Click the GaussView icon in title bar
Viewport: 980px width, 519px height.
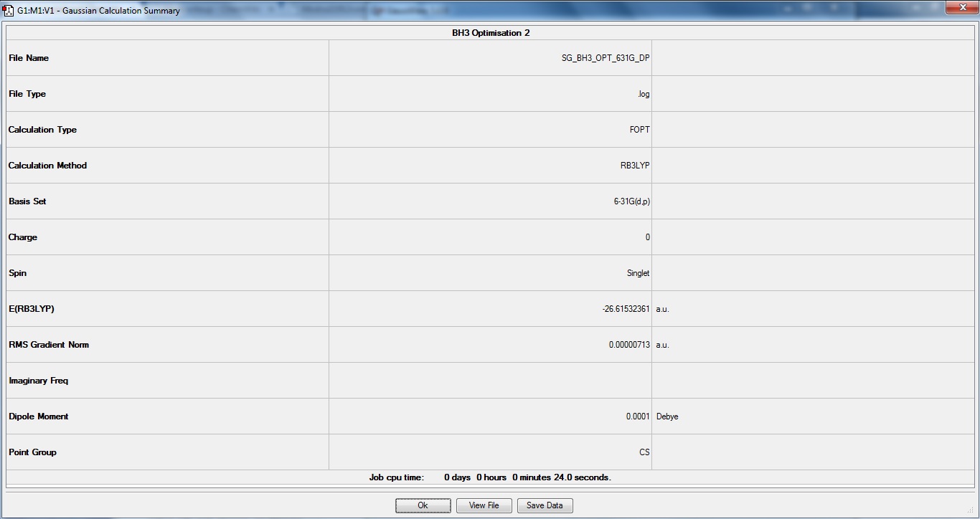pos(8,10)
